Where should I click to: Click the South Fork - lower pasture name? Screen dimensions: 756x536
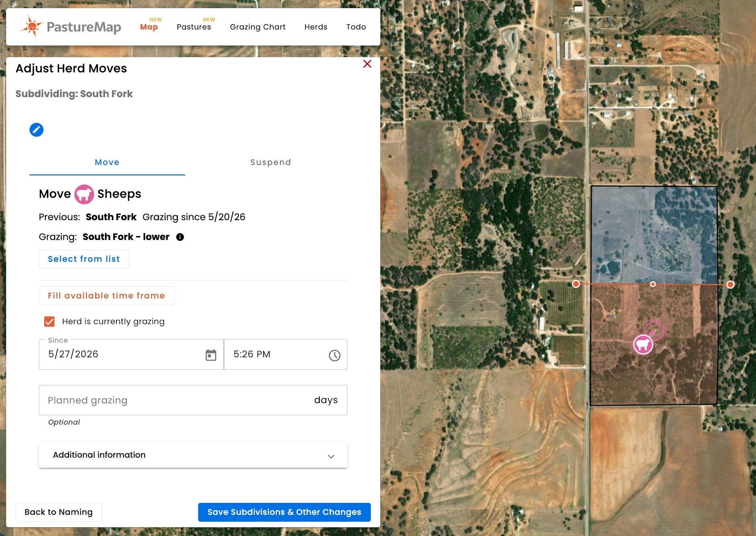pyautogui.click(x=126, y=237)
